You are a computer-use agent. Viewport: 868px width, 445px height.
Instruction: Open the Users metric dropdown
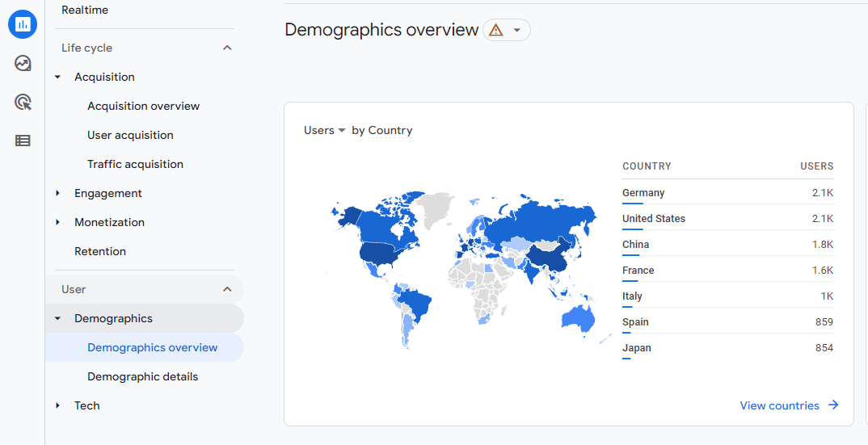pos(324,131)
